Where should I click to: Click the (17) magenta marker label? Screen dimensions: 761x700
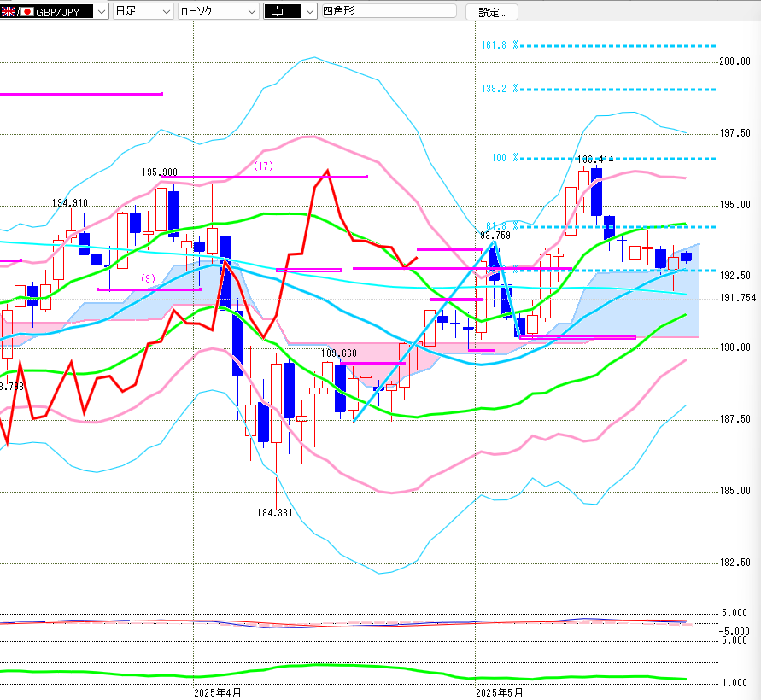(264, 166)
